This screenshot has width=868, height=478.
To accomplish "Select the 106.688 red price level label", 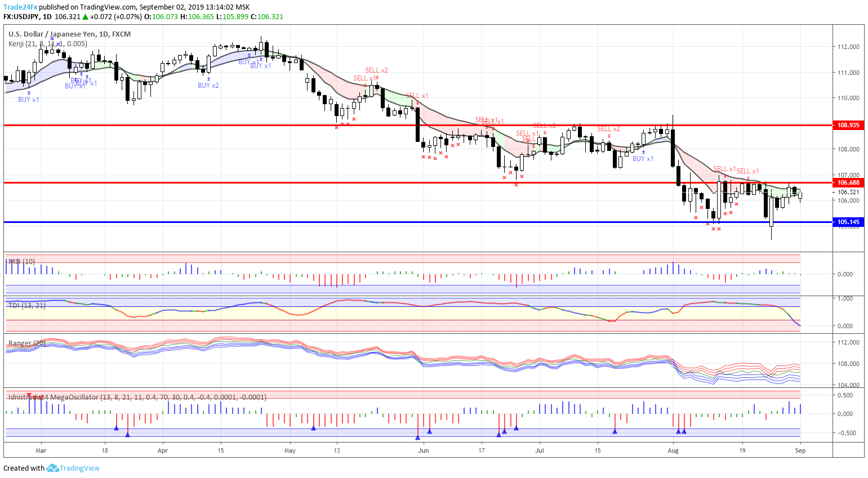I will click(848, 182).
